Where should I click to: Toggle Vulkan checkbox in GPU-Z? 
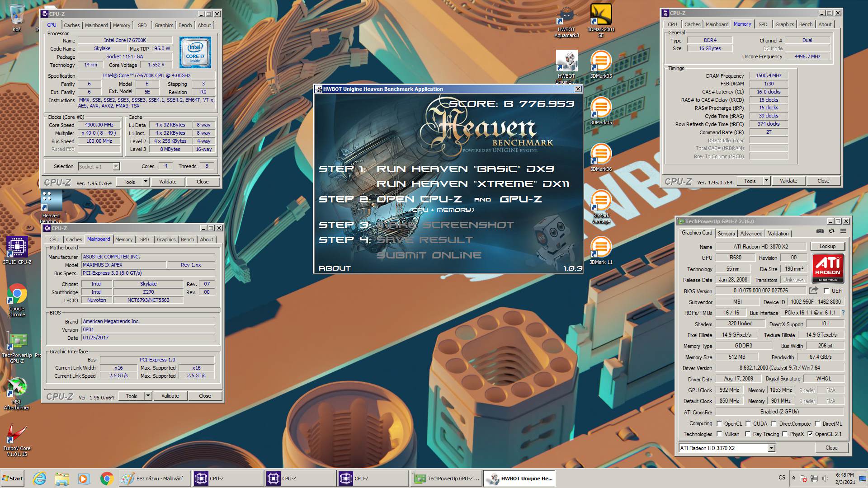(719, 434)
